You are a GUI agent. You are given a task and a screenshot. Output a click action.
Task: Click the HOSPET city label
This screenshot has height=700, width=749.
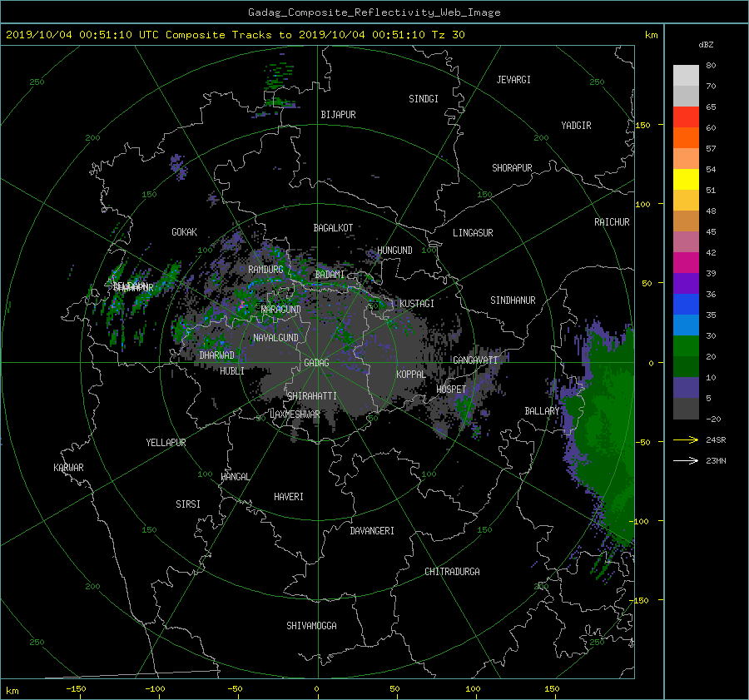[451, 390]
